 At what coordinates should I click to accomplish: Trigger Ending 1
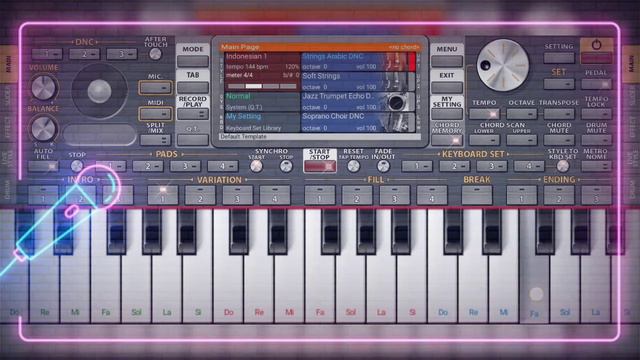(x=522, y=195)
